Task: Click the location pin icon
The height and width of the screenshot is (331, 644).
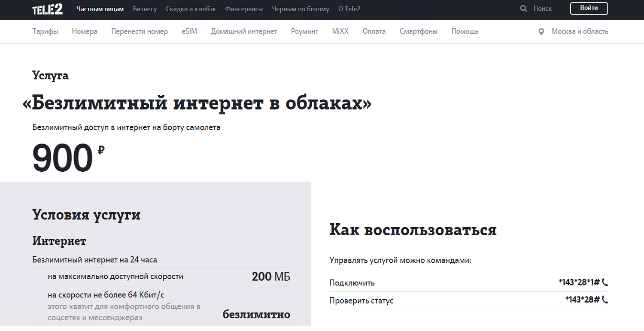Action: (541, 32)
